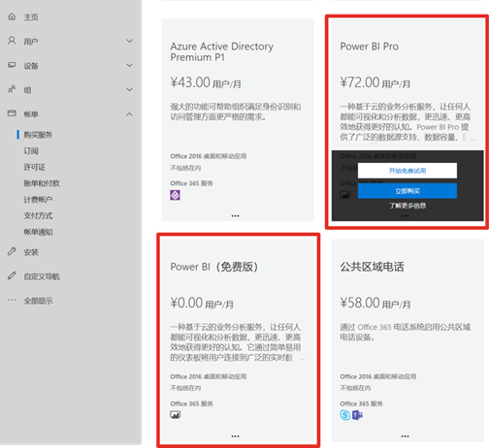
Task: Open more options on Power BI (免费版) card
Action: 235,436
